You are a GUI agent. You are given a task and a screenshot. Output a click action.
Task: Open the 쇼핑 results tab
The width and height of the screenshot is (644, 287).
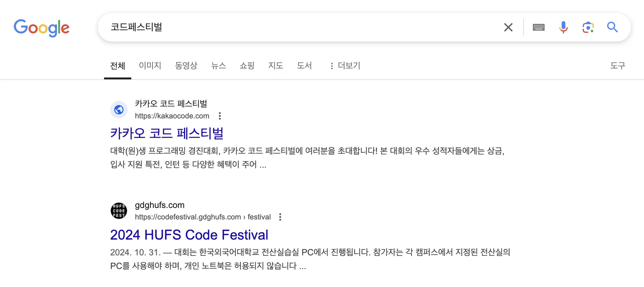(247, 66)
